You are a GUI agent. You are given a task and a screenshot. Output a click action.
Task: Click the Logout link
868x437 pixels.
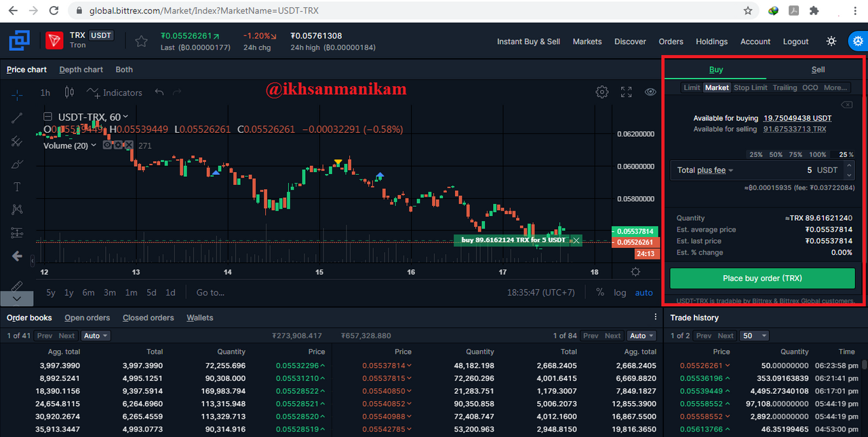(796, 41)
